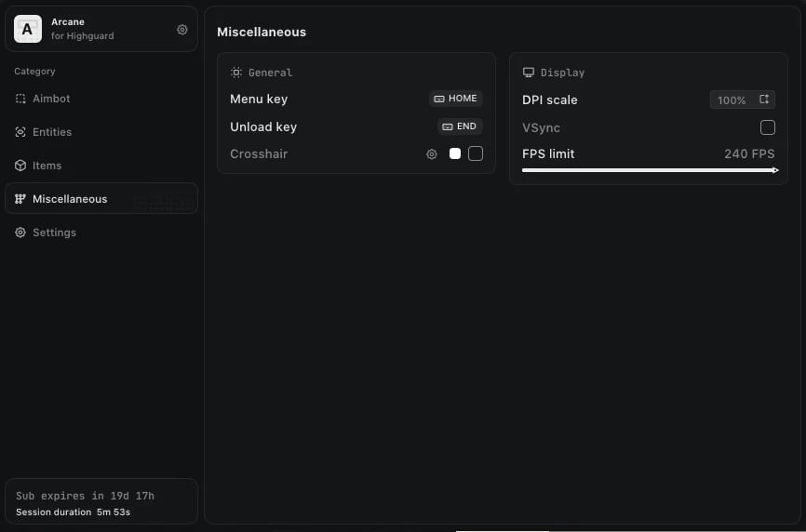
Task: Click the 'Sub expires in 19d 17h' text
Action: 85,496
